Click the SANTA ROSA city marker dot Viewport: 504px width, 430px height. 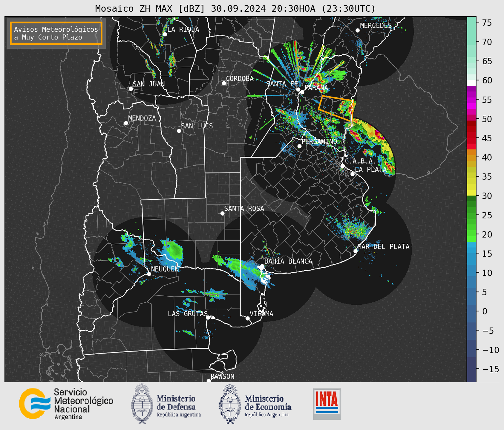coord(222,214)
